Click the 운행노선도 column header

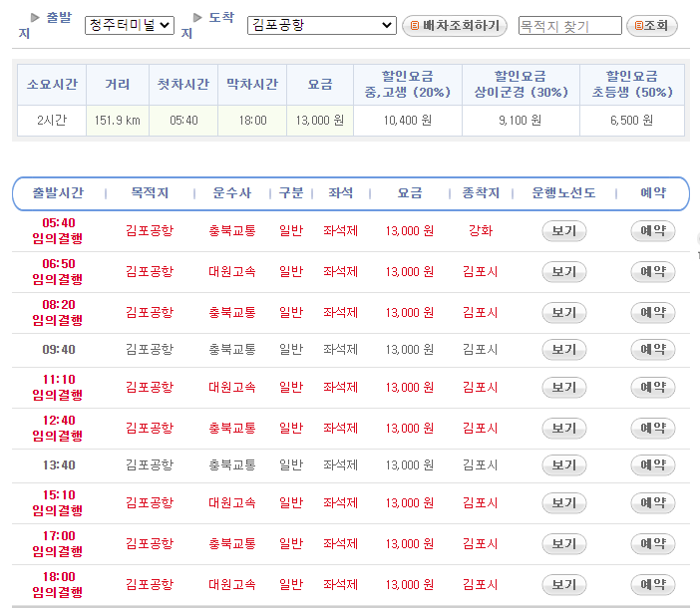[563, 193]
